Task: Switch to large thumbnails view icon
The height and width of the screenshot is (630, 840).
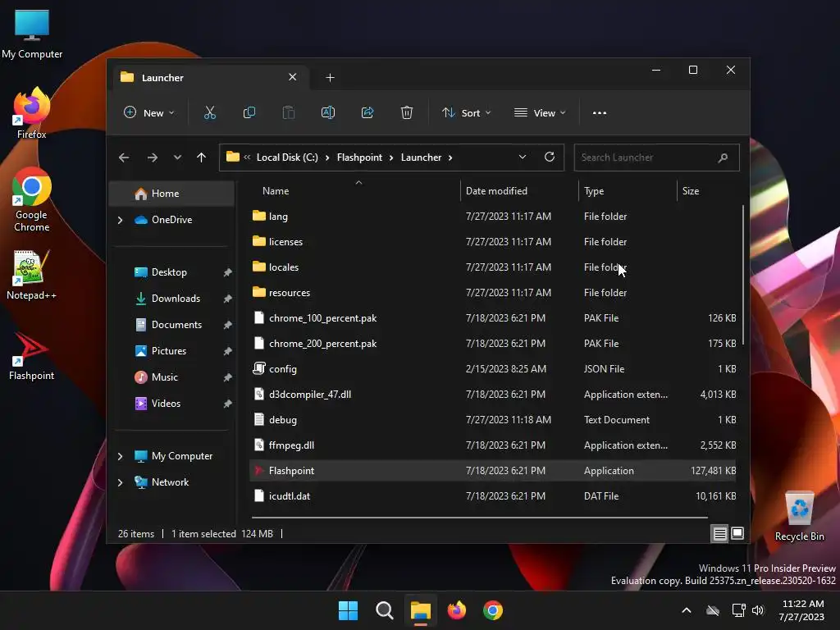Action: (737, 533)
